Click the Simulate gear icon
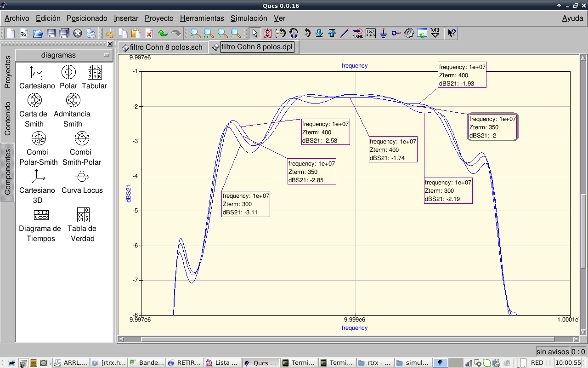The width and height of the screenshot is (588, 368). pyautogui.click(x=409, y=33)
